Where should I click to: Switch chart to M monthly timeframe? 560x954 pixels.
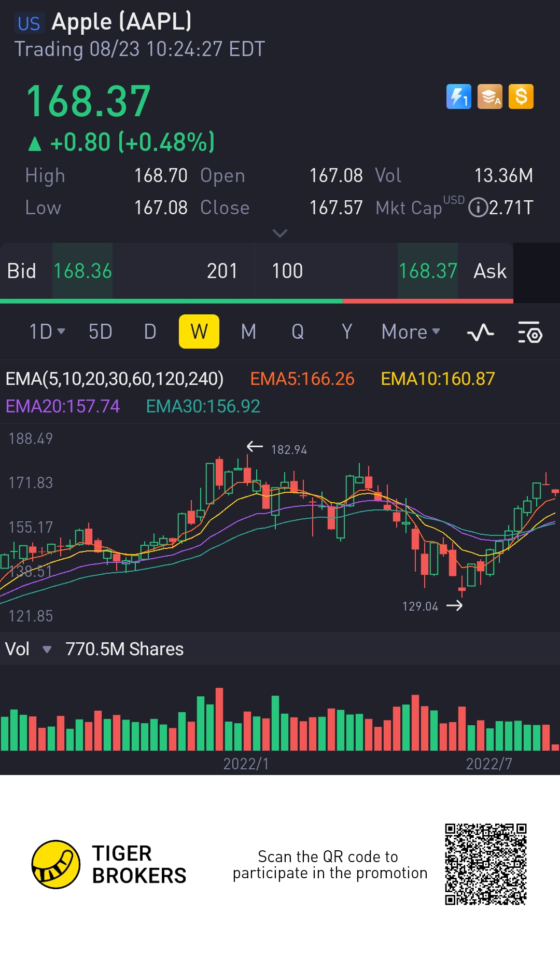tap(248, 331)
